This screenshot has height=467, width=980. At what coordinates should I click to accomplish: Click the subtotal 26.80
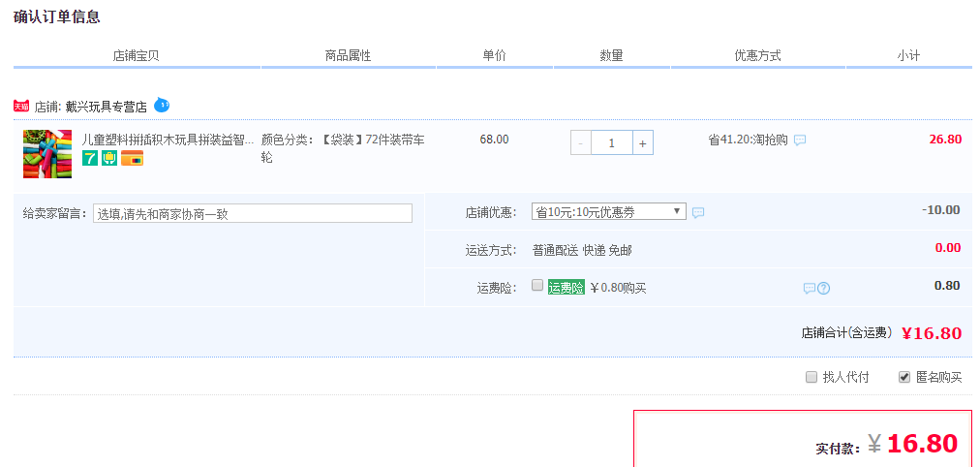[x=945, y=139]
